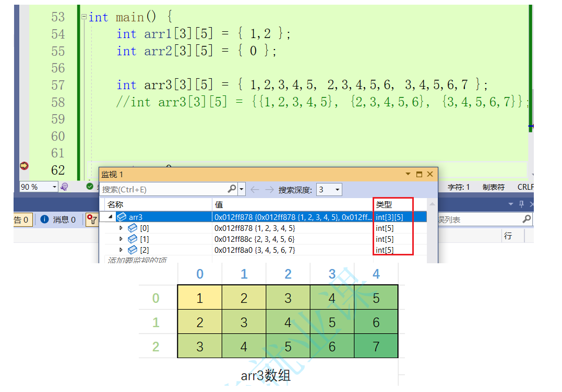Click the cube icon of the [0] row
This screenshot has width=562, height=392.
tap(133, 228)
